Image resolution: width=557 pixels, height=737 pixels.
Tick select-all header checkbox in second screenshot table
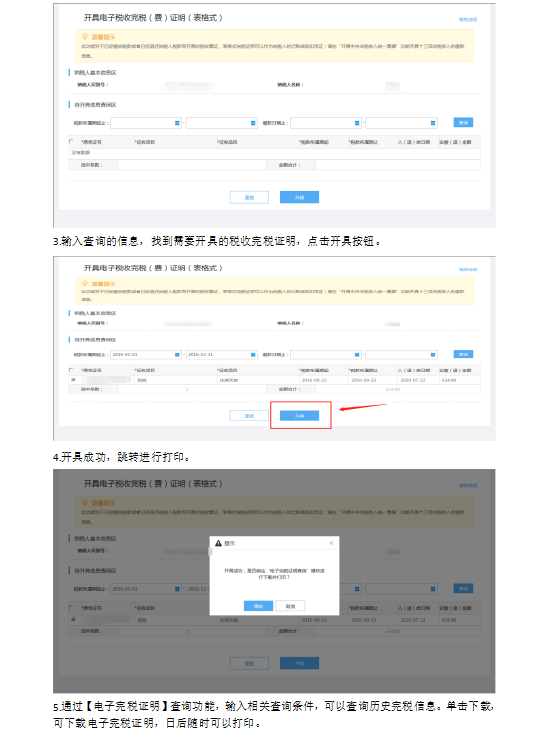[71, 370]
